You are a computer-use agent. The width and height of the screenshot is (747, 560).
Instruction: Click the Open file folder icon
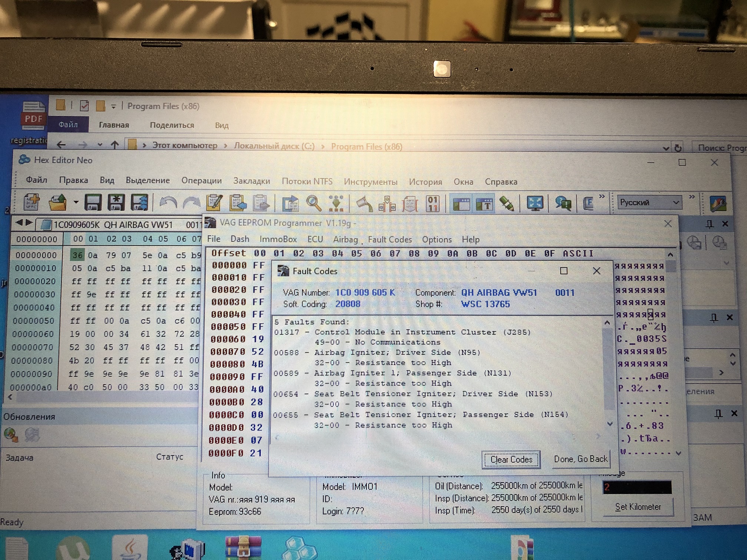(x=57, y=203)
